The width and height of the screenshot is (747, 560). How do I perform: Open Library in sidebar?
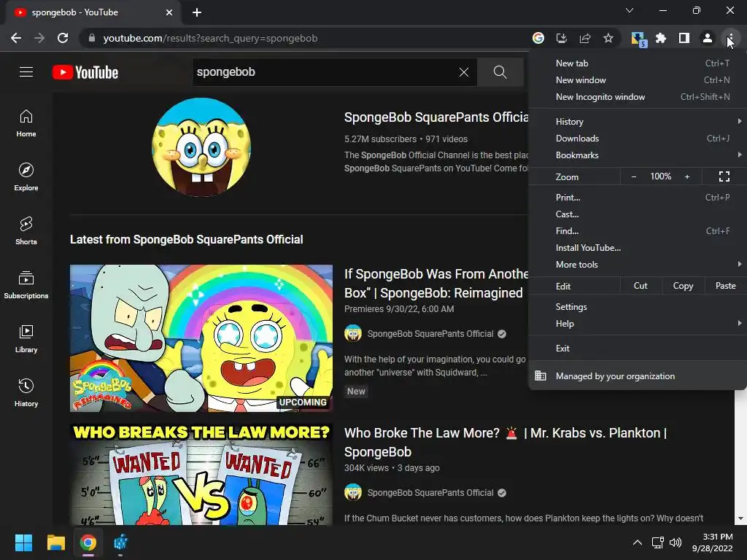point(26,338)
